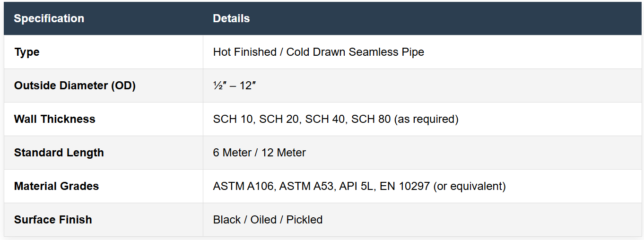
Task: Select the Wall Thickness row label
Action: 54,119
